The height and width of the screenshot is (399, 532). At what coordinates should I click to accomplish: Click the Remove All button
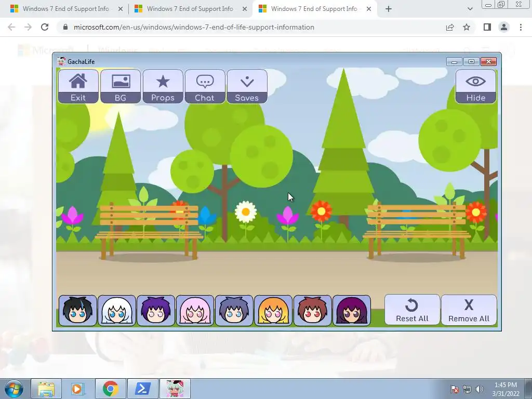click(x=469, y=310)
